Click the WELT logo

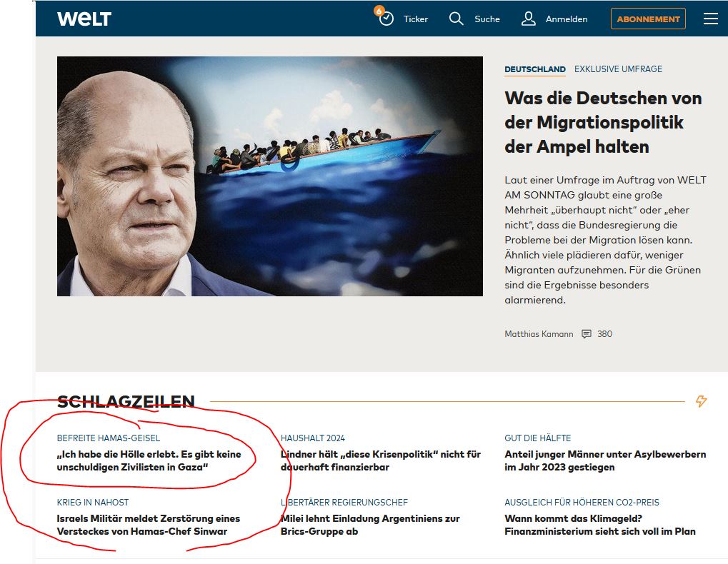(x=84, y=19)
